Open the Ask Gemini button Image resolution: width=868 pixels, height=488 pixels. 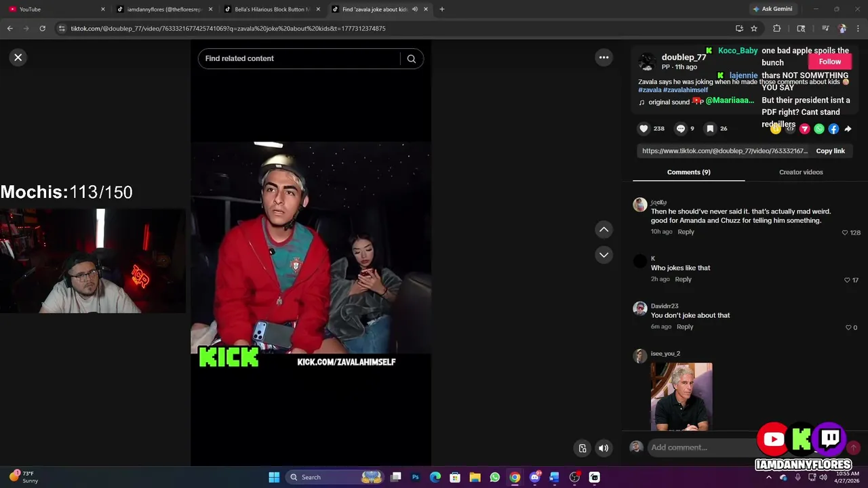tap(772, 9)
